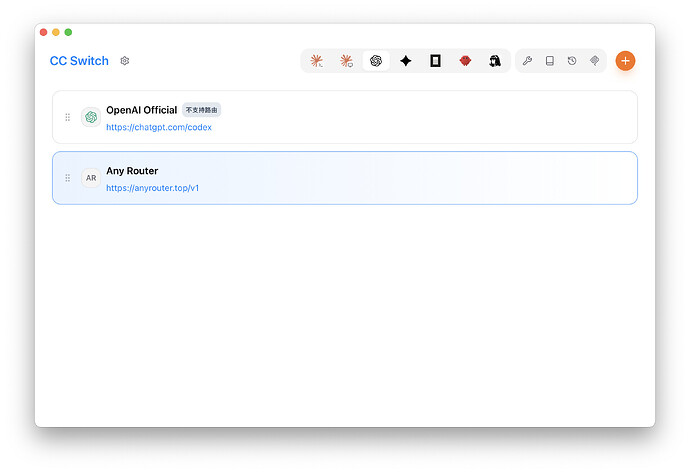Open settings gear next to CC Switch
This screenshot has width=690, height=473.
(x=125, y=61)
